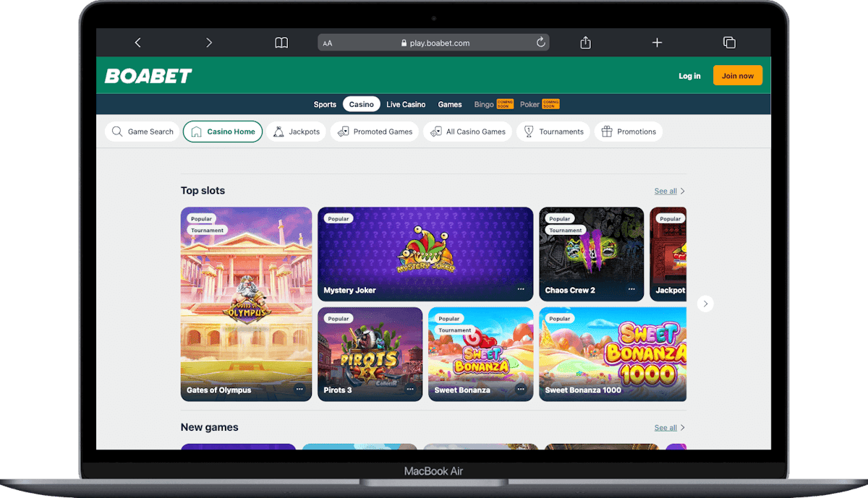Click the reload page icon
The width and height of the screenshot is (868, 498).
tap(540, 43)
